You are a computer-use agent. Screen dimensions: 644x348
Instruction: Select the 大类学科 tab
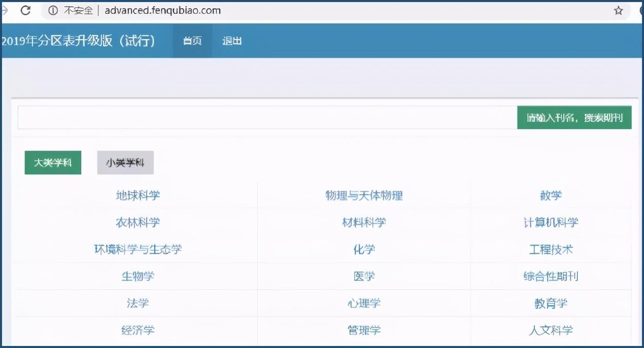coord(52,162)
